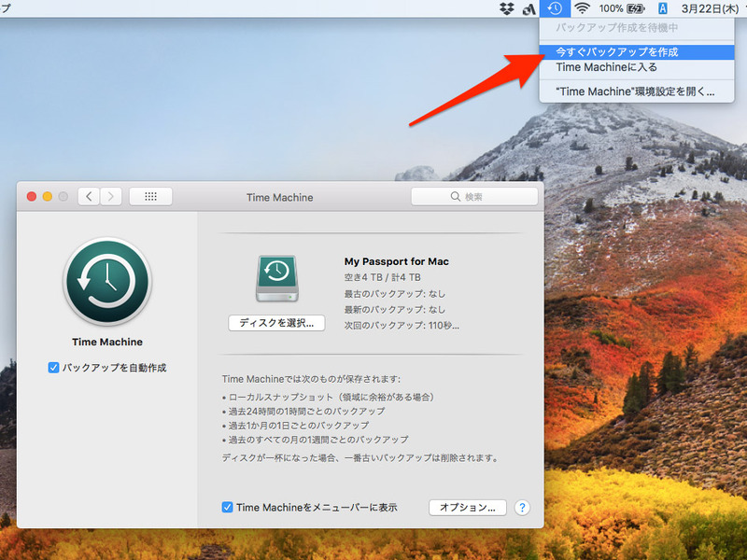The width and height of the screenshot is (747, 560).
Task: Click 過去のすべての月の1週間ごとのバックアップ line
Action: click(316, 440)
